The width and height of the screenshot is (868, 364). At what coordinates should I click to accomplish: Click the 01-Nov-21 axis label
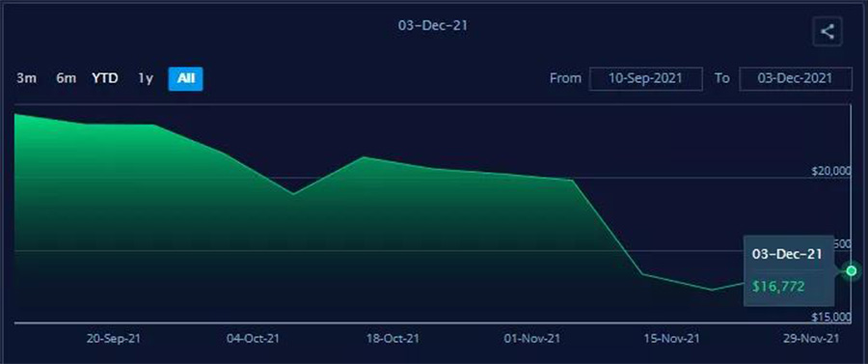coord(532,339)
